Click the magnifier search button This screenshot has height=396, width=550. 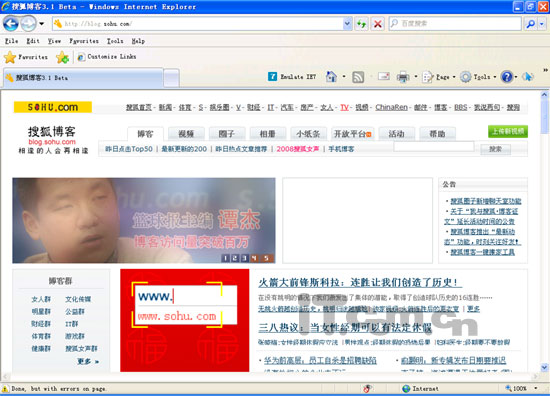530,24
